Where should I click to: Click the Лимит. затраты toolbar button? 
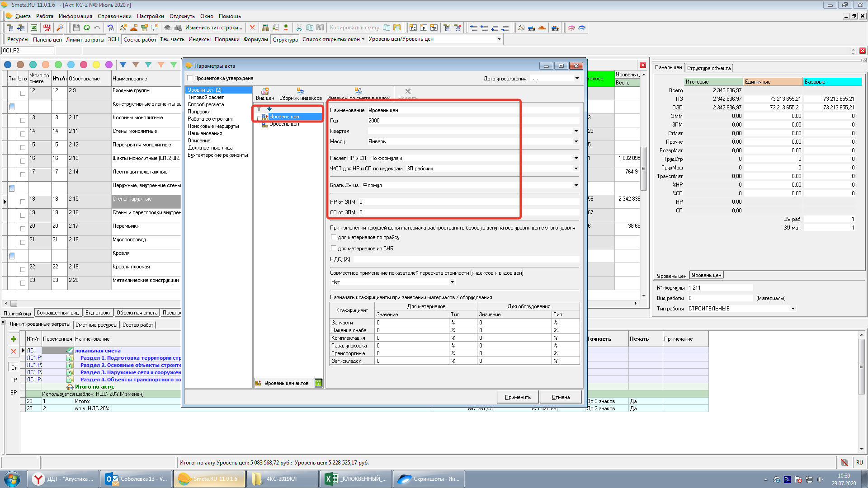click(85, 39)
